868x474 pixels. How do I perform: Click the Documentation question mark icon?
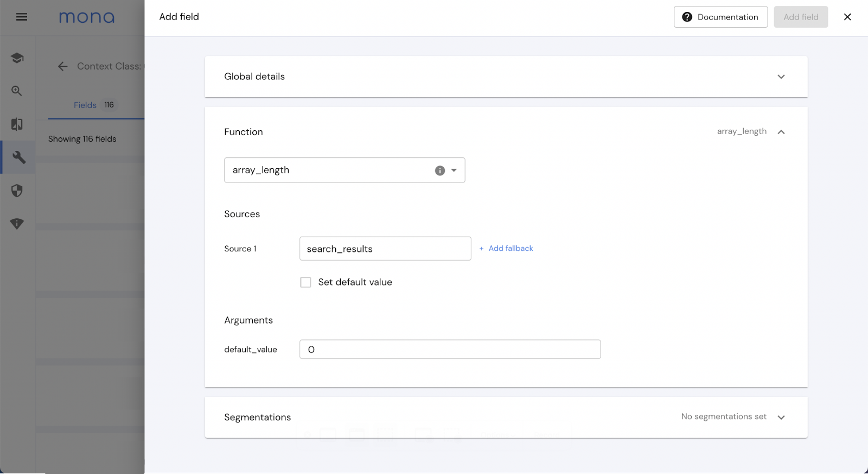(x=687, y=17)
